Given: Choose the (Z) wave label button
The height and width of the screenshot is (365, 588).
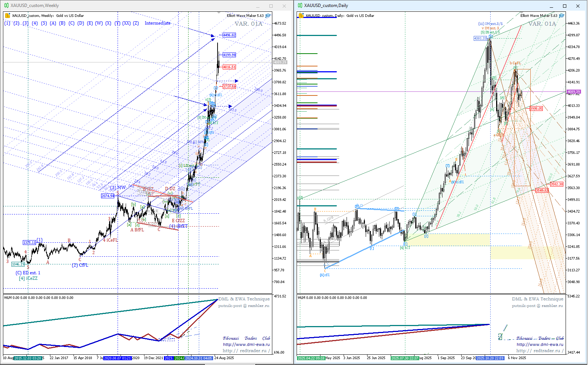Looking at the screenshot, I should 136,23.
